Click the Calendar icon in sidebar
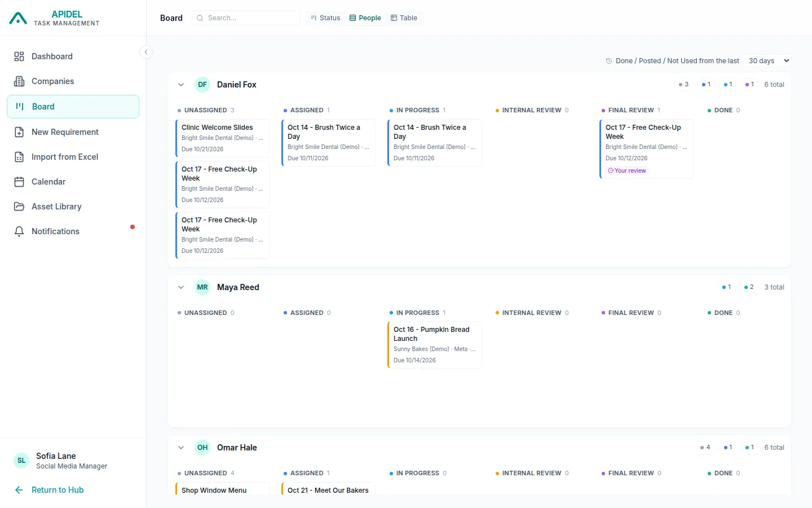Screen dimensions: 812x508 (x=19, y=182)
